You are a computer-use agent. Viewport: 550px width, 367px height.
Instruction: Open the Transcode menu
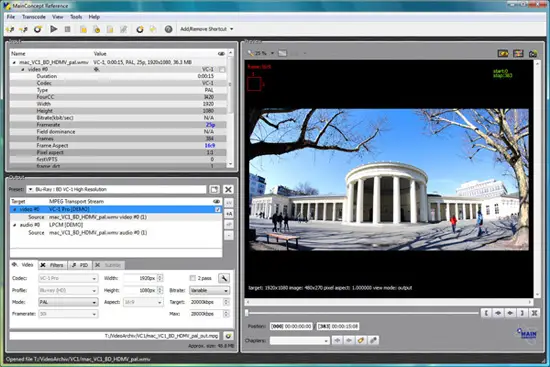(34, 17)
